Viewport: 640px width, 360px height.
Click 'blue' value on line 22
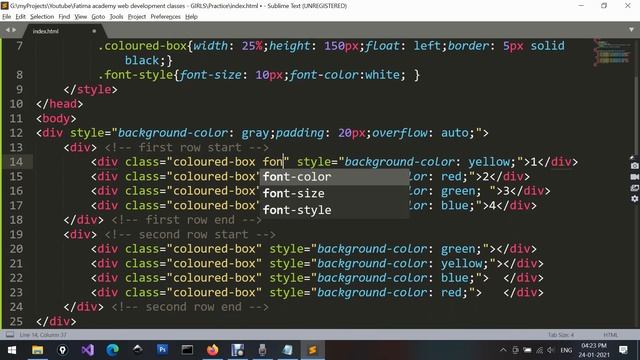point(454,278)
